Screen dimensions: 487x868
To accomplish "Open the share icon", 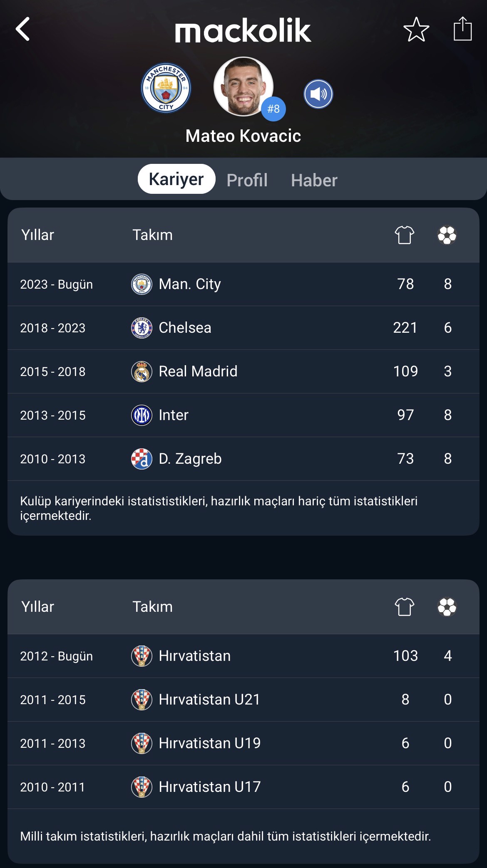I will [x=462, y=28].
